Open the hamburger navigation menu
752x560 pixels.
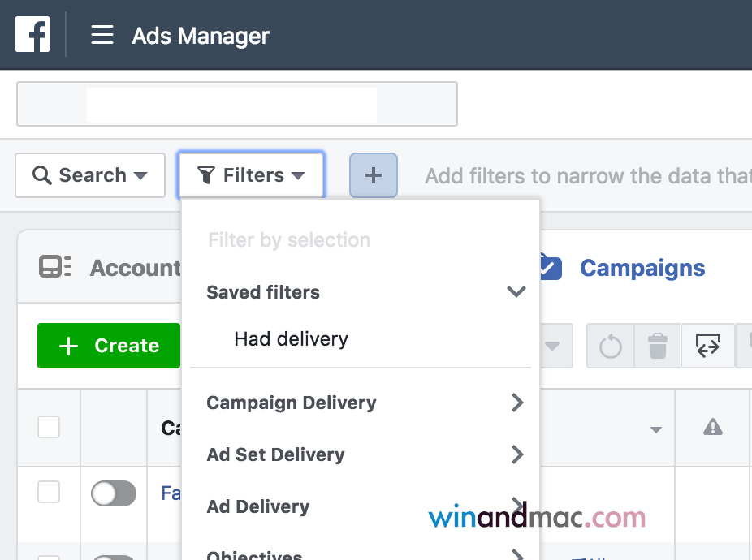102,36
